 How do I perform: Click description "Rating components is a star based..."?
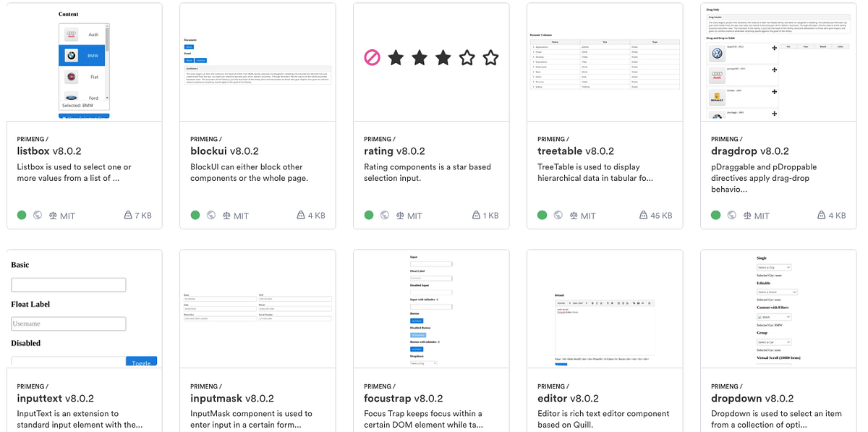[427, 172]
